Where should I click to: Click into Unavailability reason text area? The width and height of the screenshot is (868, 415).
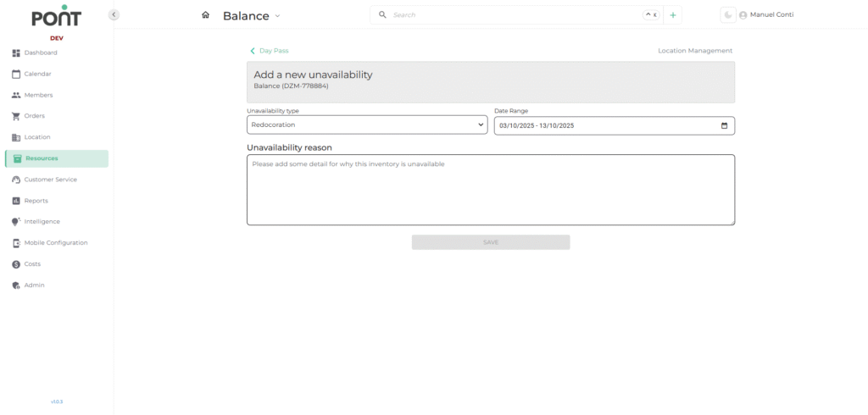[x=490, y=190]
